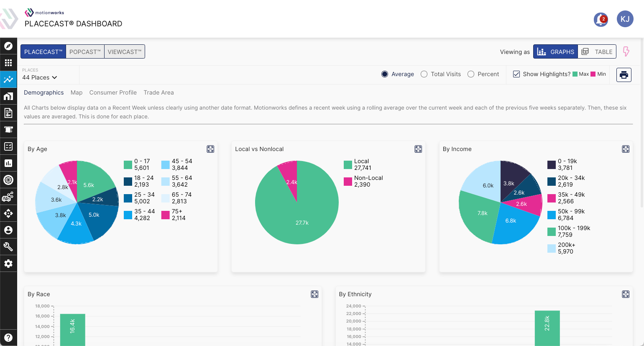Viewport: 644px width, 346px height.
Task: Open the 44 Places dropdown
Action: coord(40,77)
